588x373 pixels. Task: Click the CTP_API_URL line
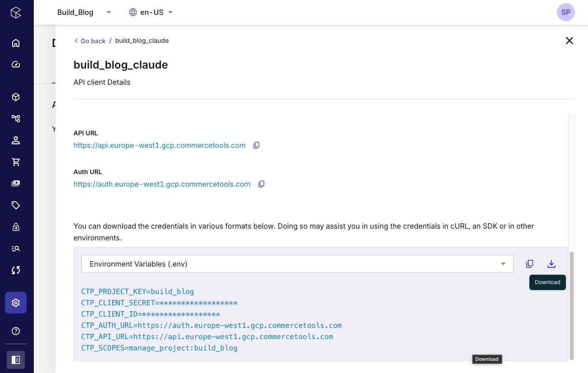pyautogui.click(x=207, y=336)
